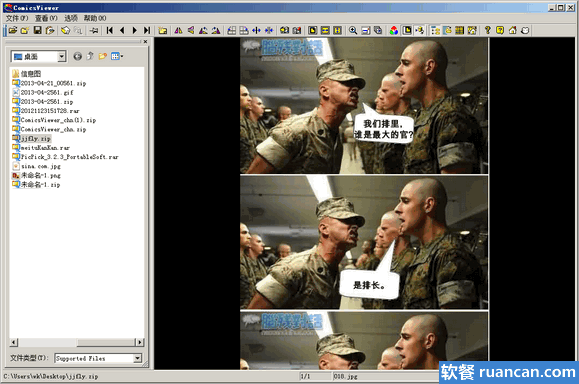Click the 1/1 page counter in status bar
The height and width of the screenshot is (384, 579).
[305, 377]
